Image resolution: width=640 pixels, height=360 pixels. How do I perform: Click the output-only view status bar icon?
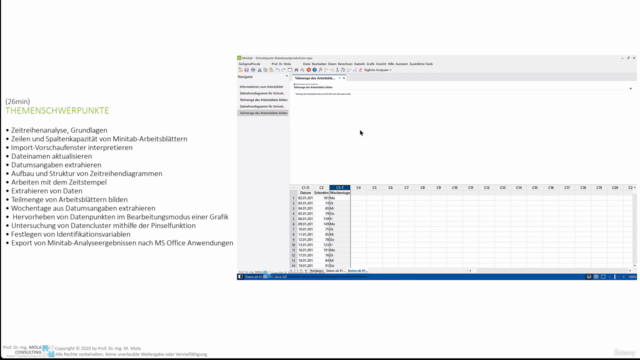(603, 277)
